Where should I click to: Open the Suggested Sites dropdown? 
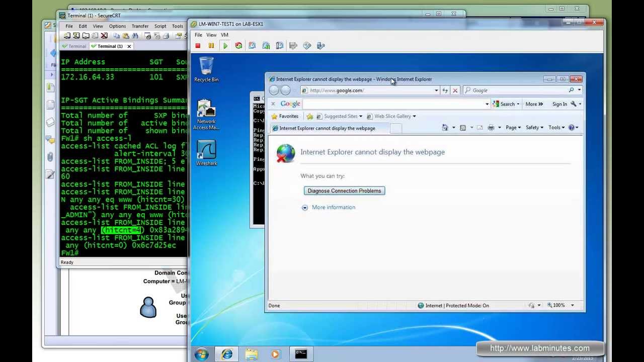tap(361, 116)
